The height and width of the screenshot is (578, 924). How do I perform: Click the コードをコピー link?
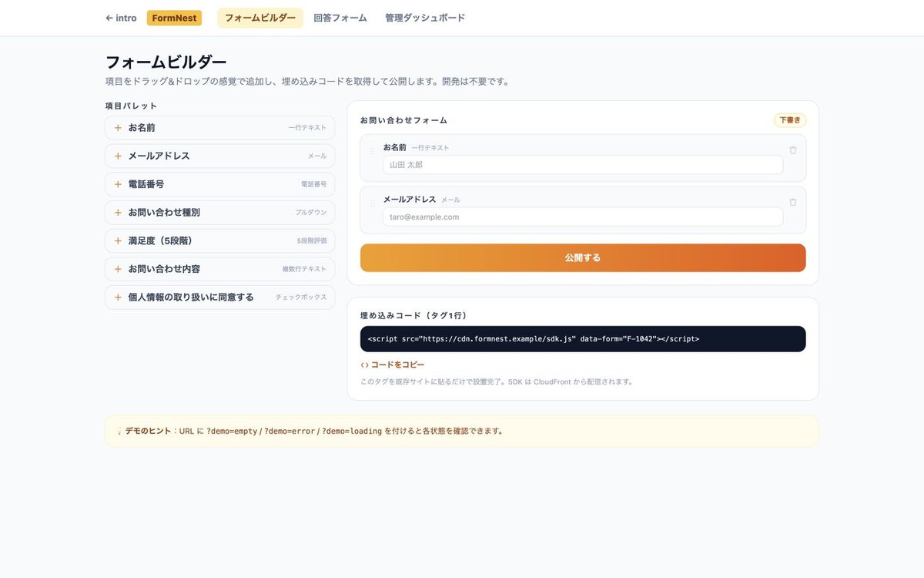(x=392, y=365)
